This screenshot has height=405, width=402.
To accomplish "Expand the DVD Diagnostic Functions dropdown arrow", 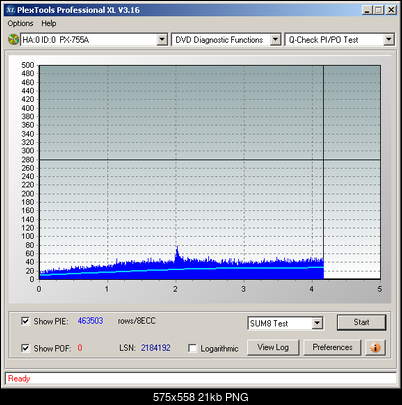I will click(275, 40).
